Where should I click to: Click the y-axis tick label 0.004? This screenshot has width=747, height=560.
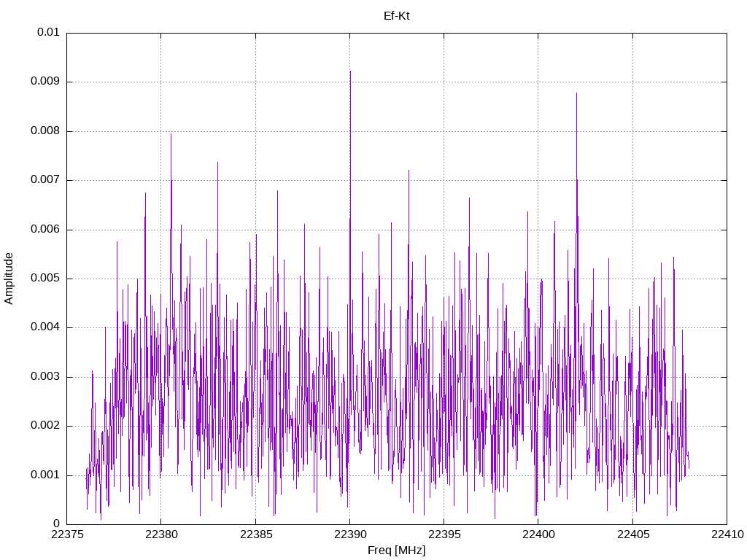coord(45,327)
